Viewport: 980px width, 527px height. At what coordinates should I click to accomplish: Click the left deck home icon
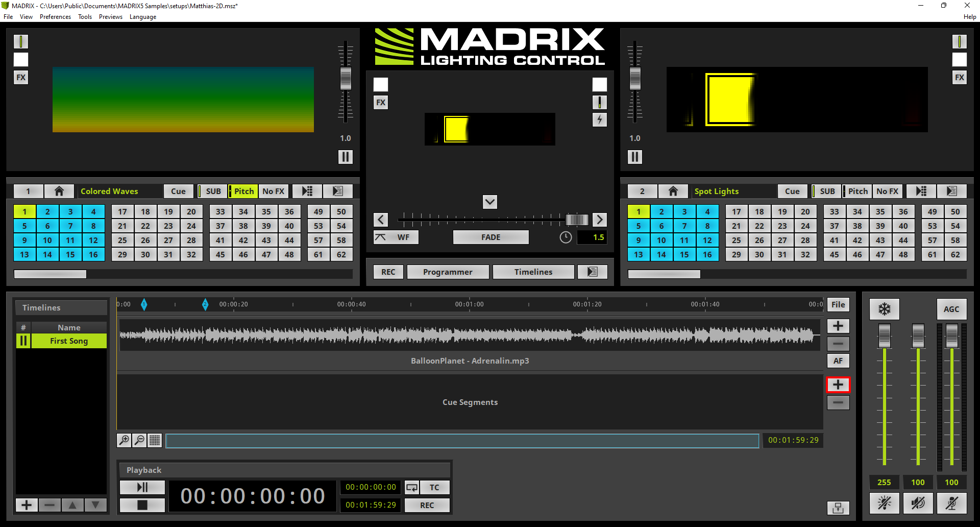pyautogui.click(x=59, y=191)
